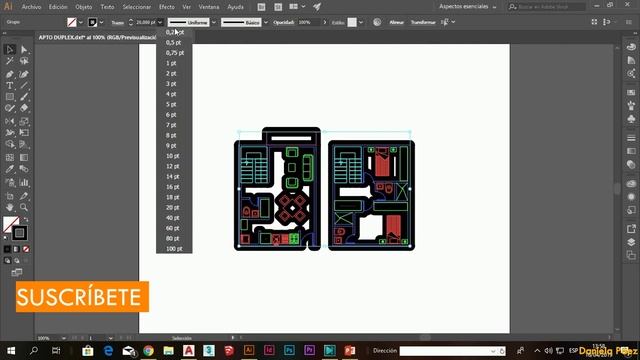
Task: Select the Pen tool
Action: pyautogui.click(x=10, y=74)
